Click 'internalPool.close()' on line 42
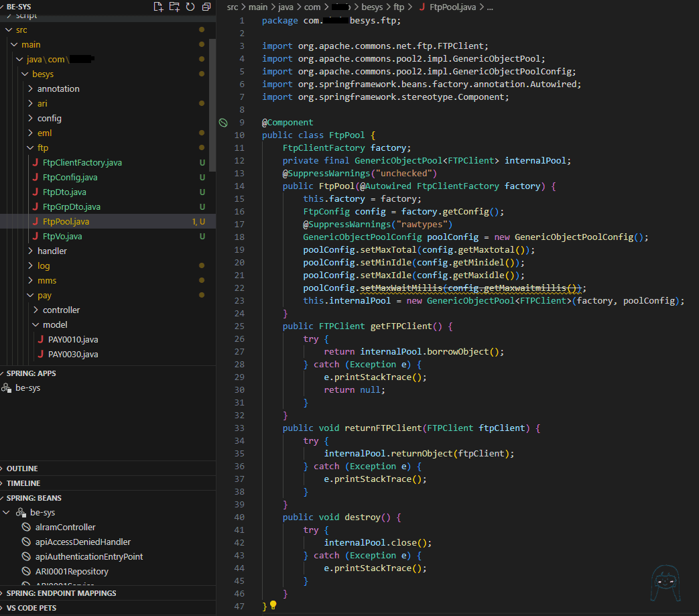 (x=376, y=543)
